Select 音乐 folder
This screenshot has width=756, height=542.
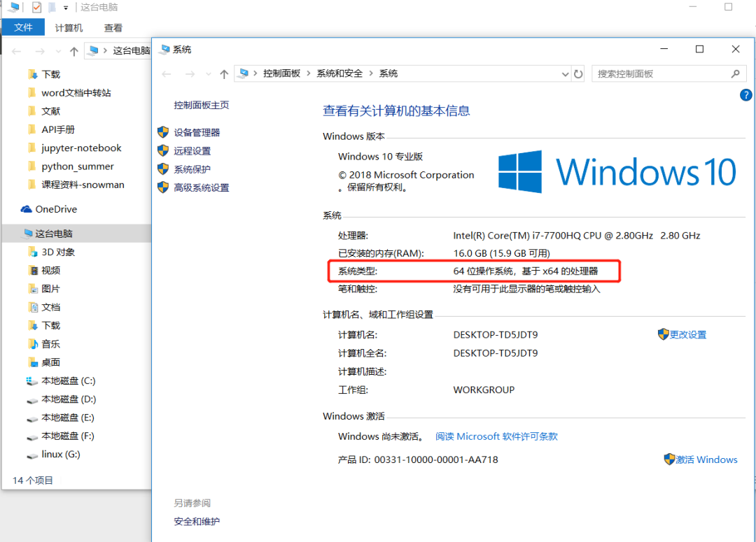coord(50,343)
